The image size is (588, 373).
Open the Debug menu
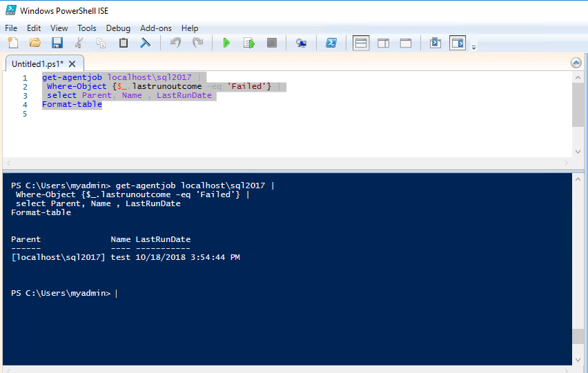click(118, 28)
